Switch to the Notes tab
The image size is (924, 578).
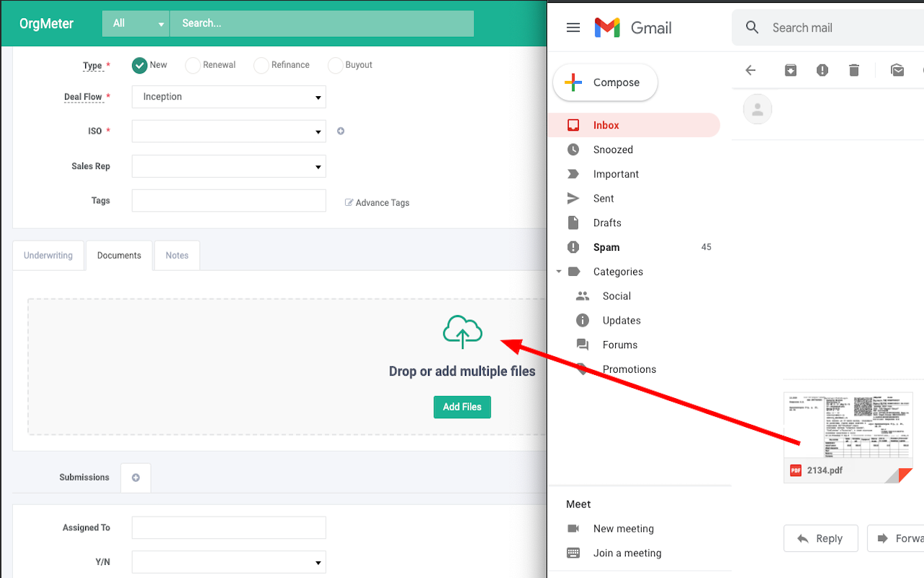click(x=176, y=255)
